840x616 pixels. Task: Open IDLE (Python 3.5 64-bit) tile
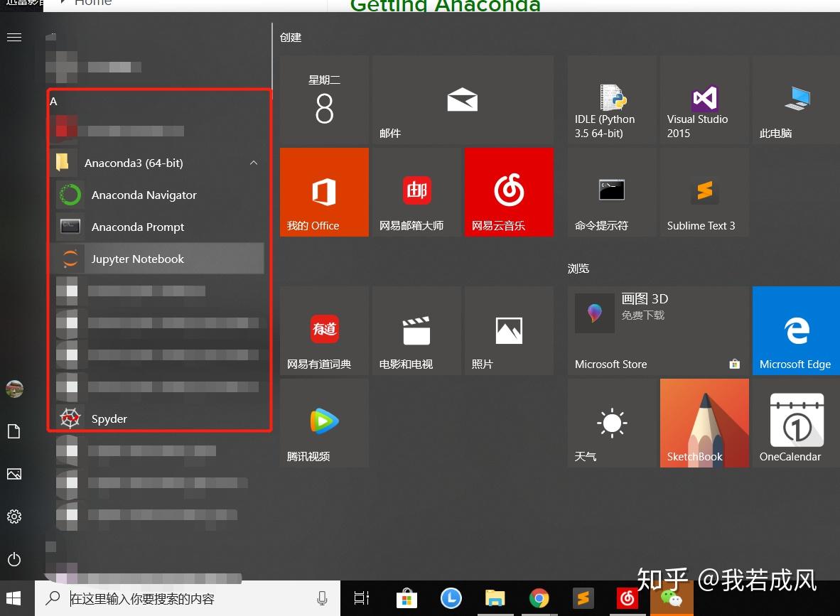(612, 99)
